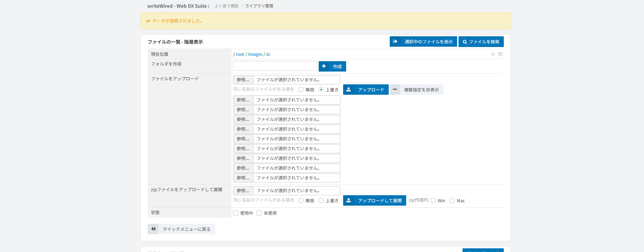
Task: Click second 参照... button below アップロード row
Action: [243, 110]
